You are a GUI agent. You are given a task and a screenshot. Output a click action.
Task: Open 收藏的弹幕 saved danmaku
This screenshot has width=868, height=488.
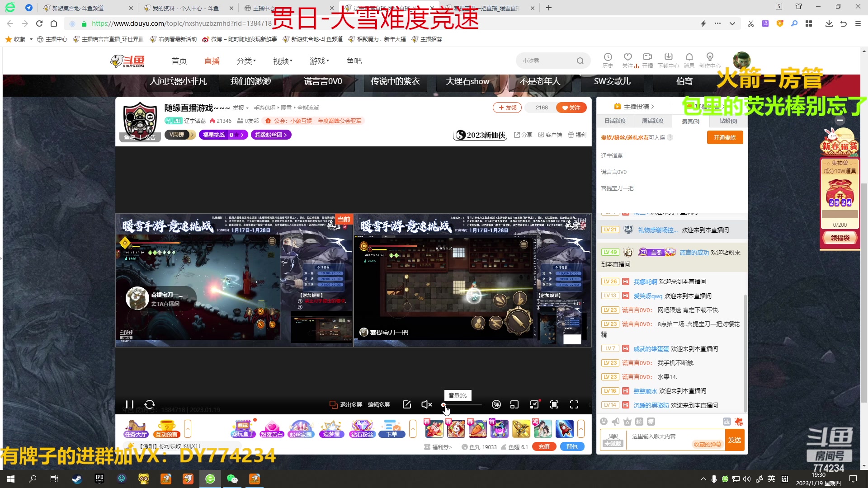click(x=708, y=445)
